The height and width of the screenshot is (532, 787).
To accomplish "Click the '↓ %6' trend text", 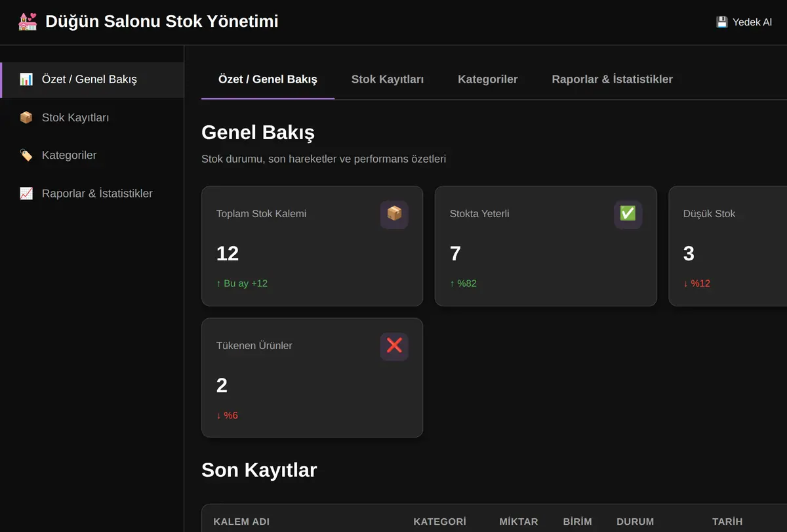I will [x=227, y=415].
